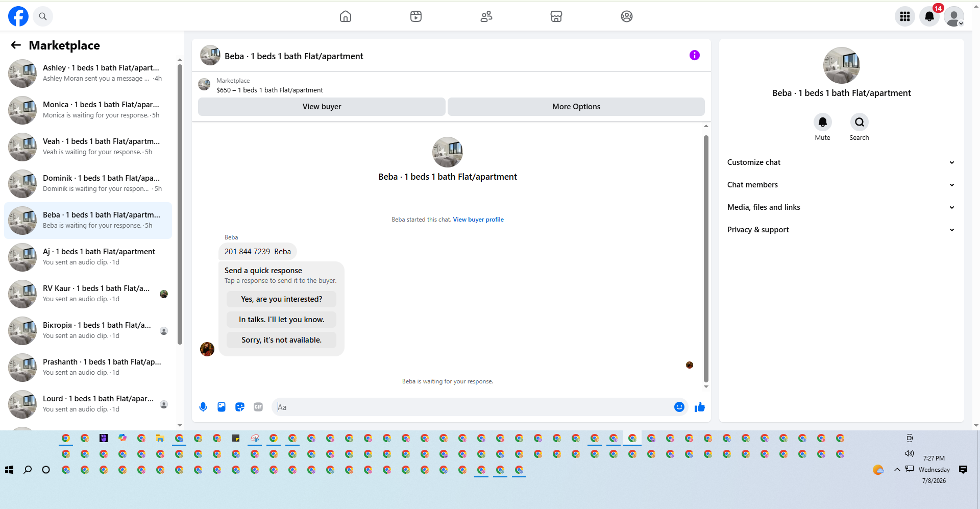Open Veah's apartment conversation
Screen dimensions: 980x509
[x=88, y=147]
